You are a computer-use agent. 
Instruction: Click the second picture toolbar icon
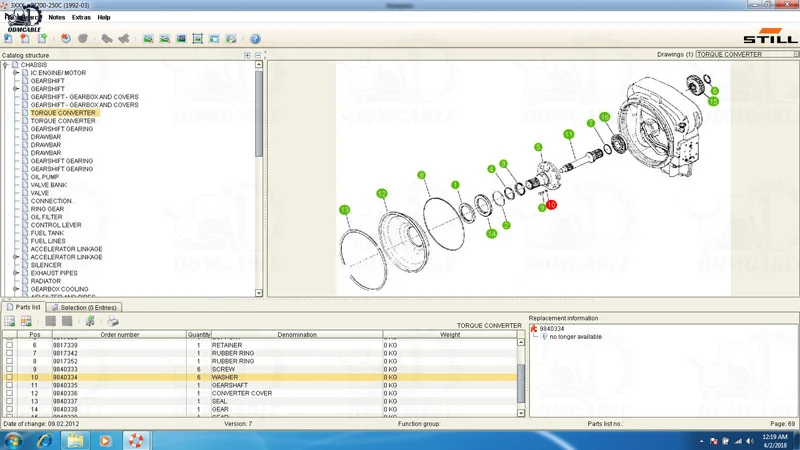pyautogui.click(x=165, y=39)
